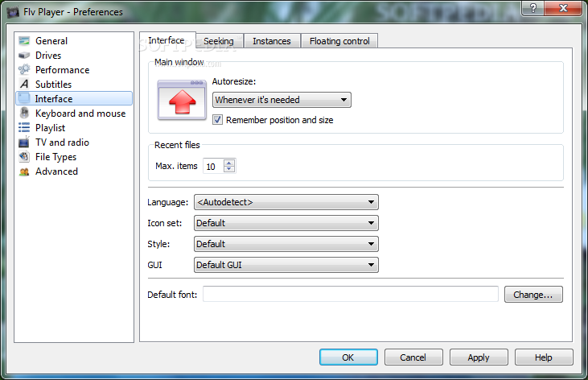Click the General category icon
This screenshot has width=588, height=380.
pyautogui.click(x=24, y=40)
